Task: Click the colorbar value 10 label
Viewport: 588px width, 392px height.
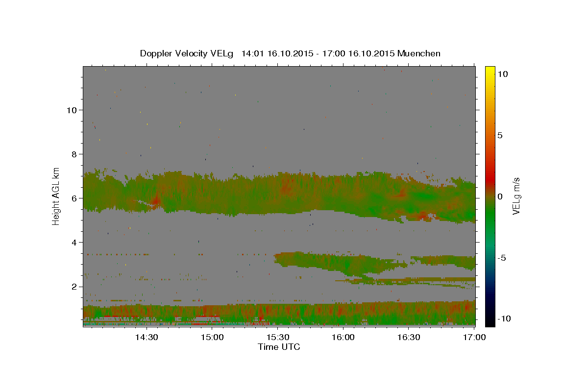Action: [x=502, y=73]
